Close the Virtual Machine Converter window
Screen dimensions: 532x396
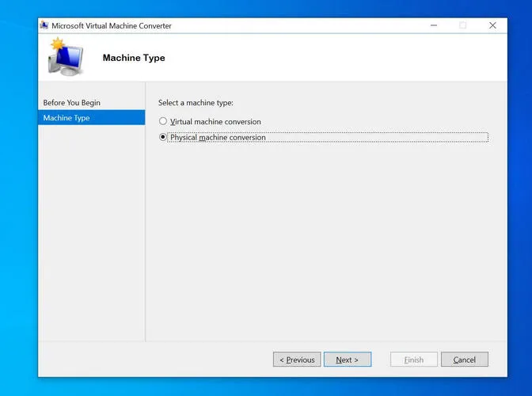tap(492, 25)
